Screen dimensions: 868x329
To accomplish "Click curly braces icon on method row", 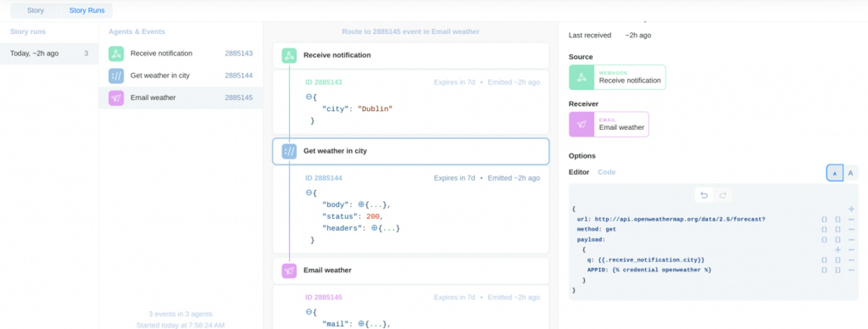I will coord(824,229).
